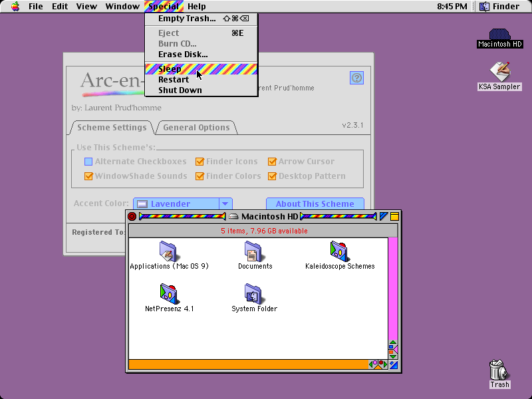Open the Accent Color Lavender popup menu
This screenshot has height=399, width=532.
[x=182, y=203]
